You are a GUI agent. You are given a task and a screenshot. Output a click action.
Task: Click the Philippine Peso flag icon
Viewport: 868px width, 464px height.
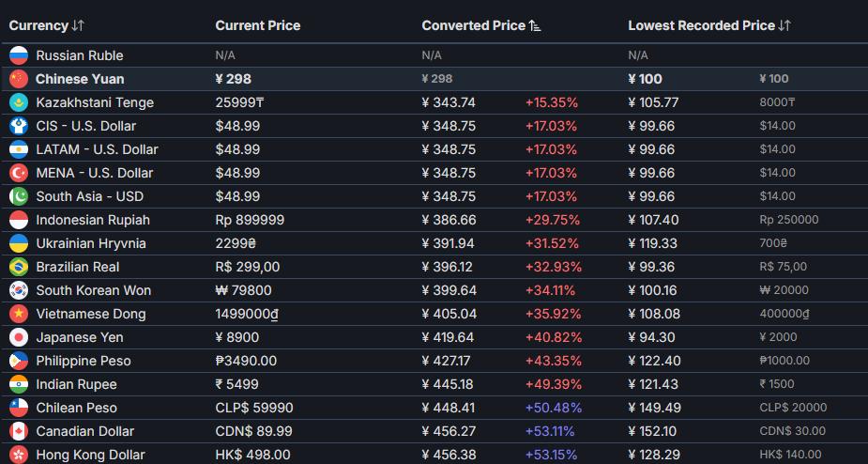pyautogui.click(x=19, y=361)
